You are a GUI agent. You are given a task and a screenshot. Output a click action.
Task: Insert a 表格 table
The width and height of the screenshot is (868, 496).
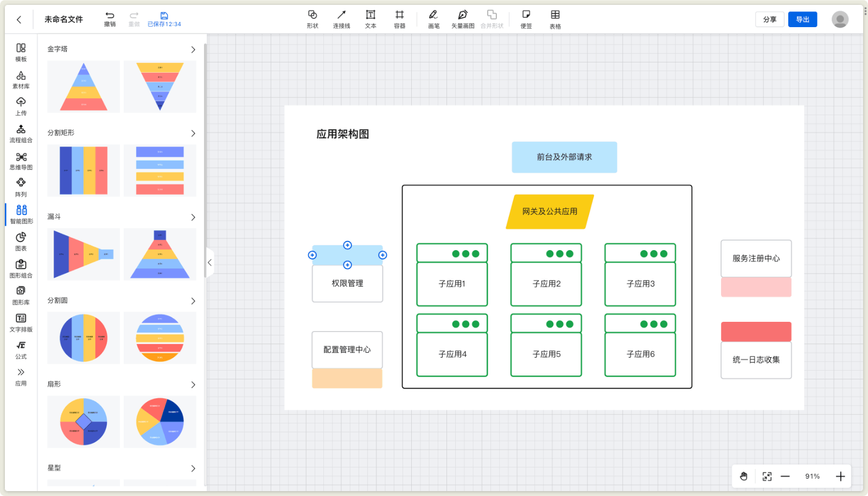tap(555, 18)
